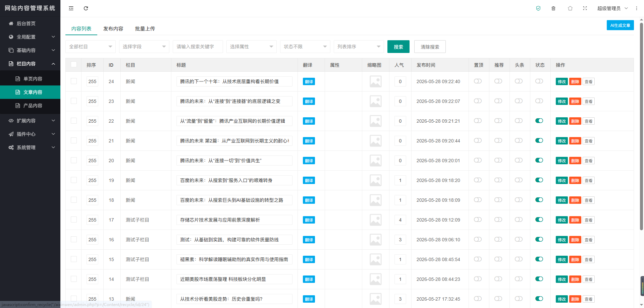Focus the 请输入搜索关键字 search field
This screenshot has width=644, height=308.
(x=198, y=47)
